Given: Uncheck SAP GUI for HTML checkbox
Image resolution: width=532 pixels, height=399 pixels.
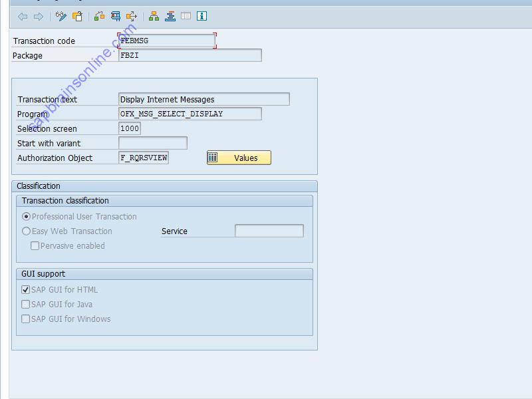Looking at the screenshot, I should 25,289.
